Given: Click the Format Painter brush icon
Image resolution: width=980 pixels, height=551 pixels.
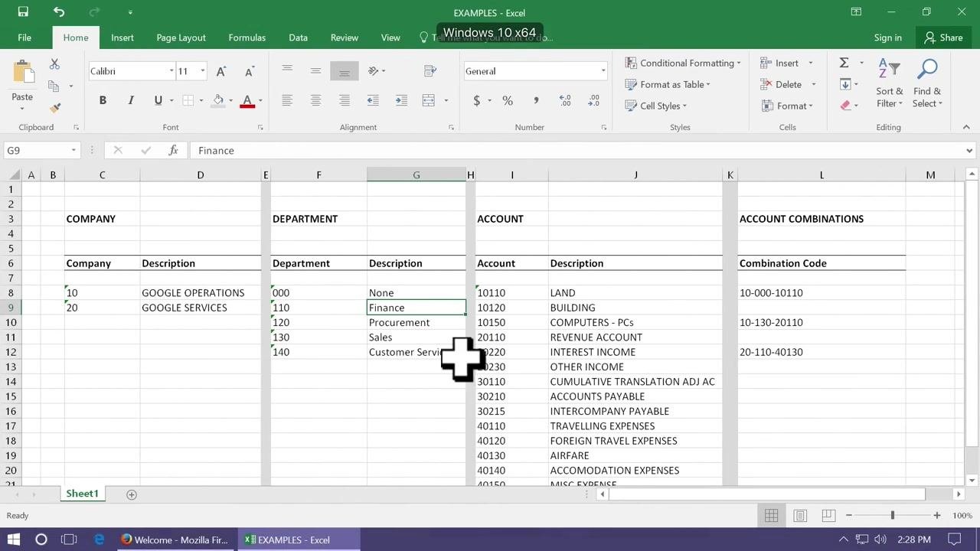Looking at the screenshot, I should click(54, 108).
